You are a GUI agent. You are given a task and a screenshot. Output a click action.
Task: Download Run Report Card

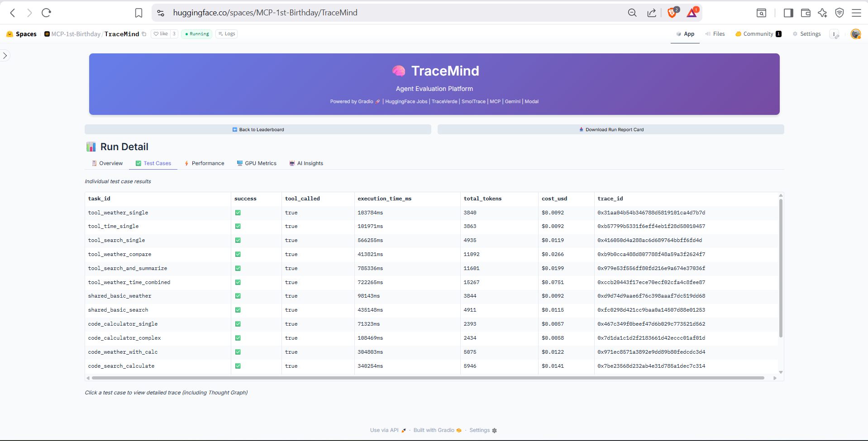pyautogui.click(x=611, y=129)
